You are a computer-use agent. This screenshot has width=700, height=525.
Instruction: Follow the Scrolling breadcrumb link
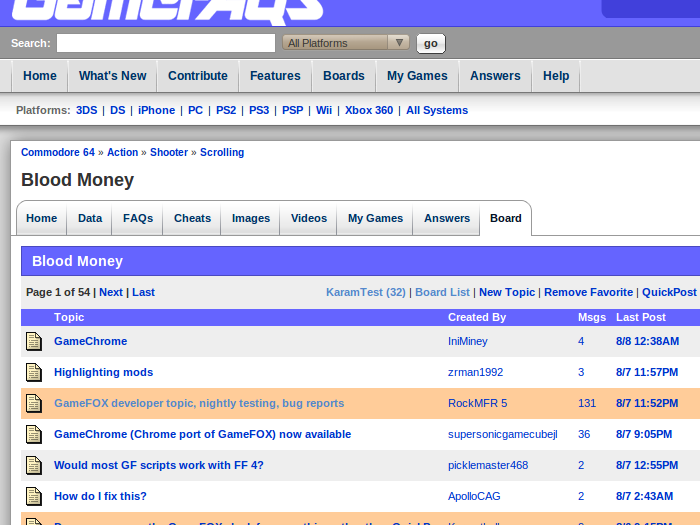coord(222,152)
